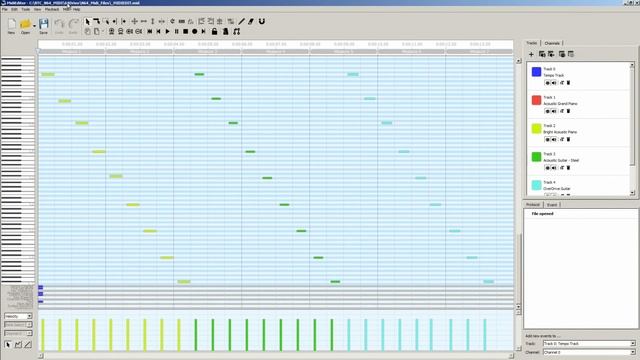Click the music notes icon in toolbar

[236, 31]
